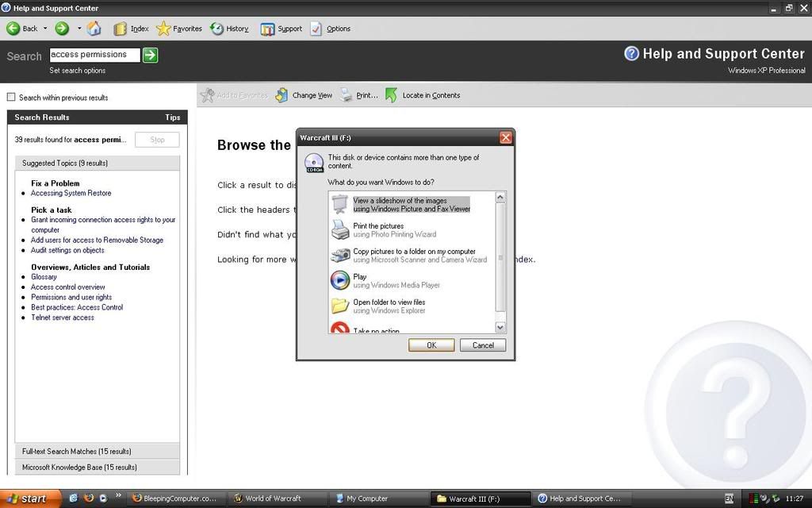This screenshot has width=812, height=508.
Task: Click the Tips link in Search Results
Action: point(172,117)
